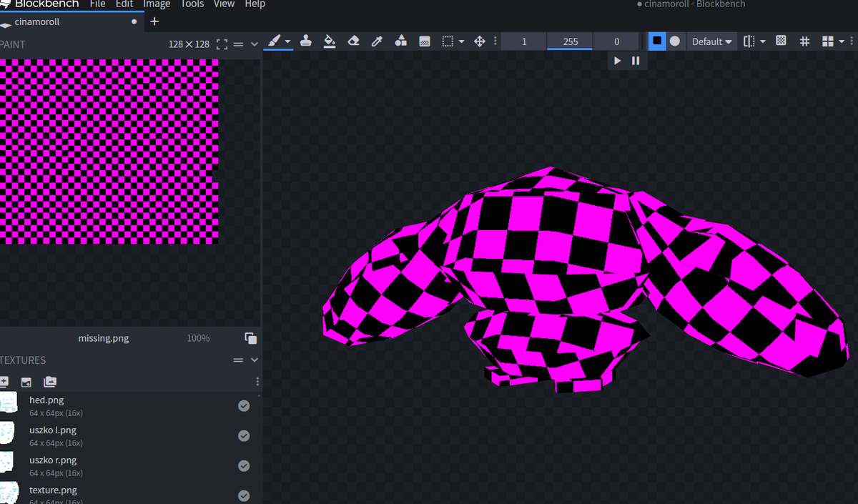The image size is (858, 504).
Task: Pause the animation
Action: click(x=636, y=61)
